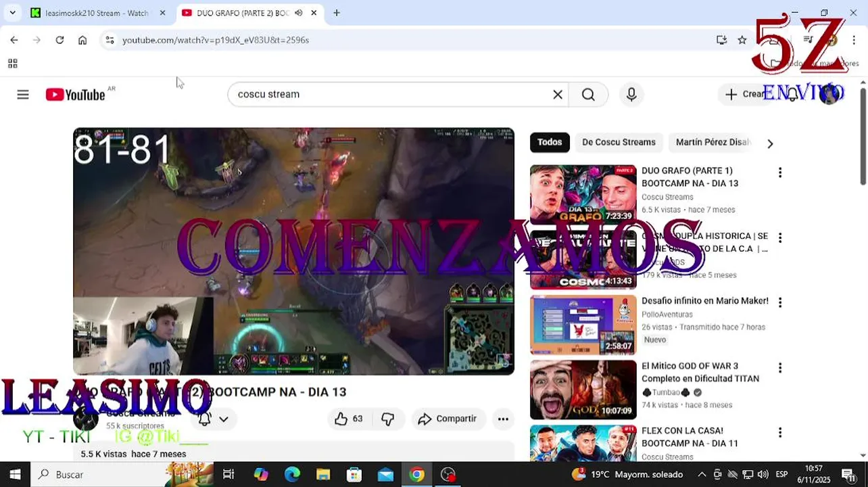Select the De Coscu Streams chip
The height and width of the screenshot is (487, 868).
coord(619,142)
